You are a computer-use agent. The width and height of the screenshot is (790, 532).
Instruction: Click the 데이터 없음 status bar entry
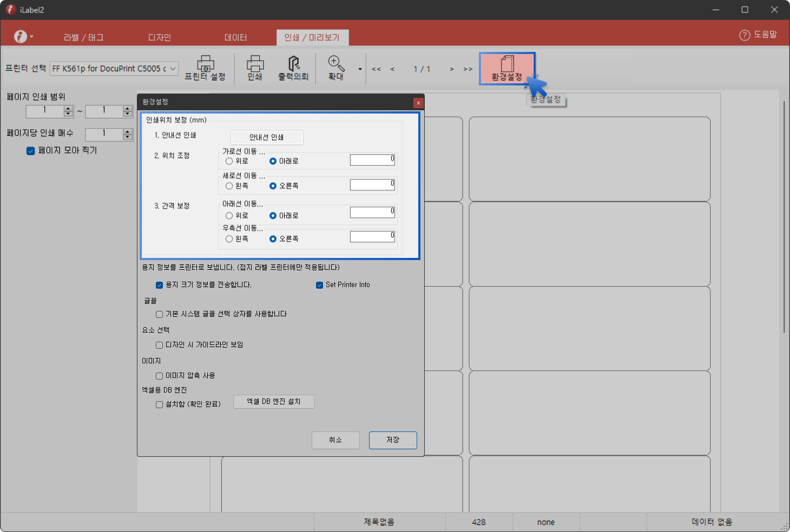tap(712, 522)
